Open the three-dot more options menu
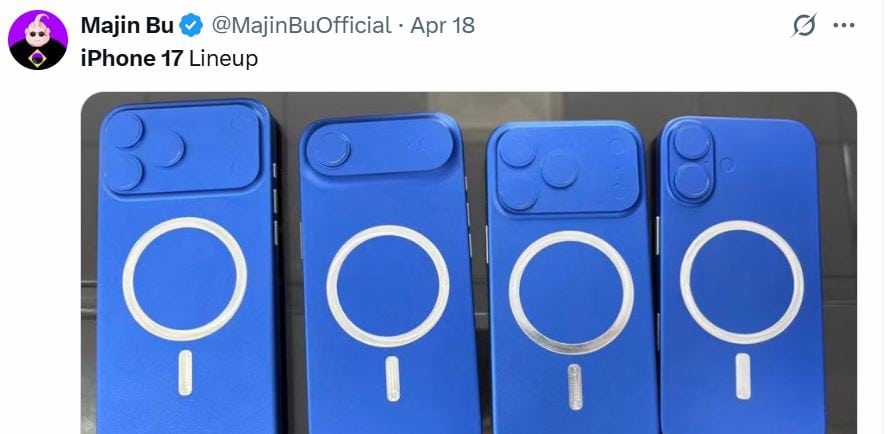The image size is (886, 434). 844,25
